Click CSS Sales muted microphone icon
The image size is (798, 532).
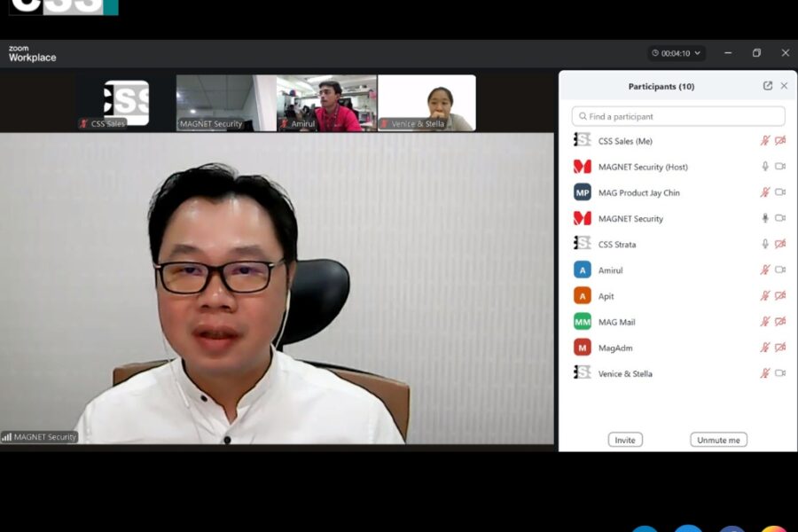(765, 141)
